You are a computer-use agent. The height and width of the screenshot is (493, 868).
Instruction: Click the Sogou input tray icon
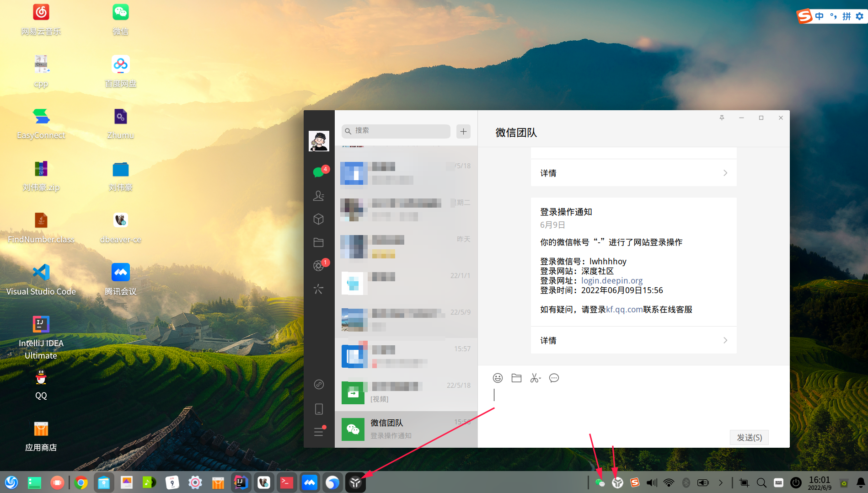[635, 482]
